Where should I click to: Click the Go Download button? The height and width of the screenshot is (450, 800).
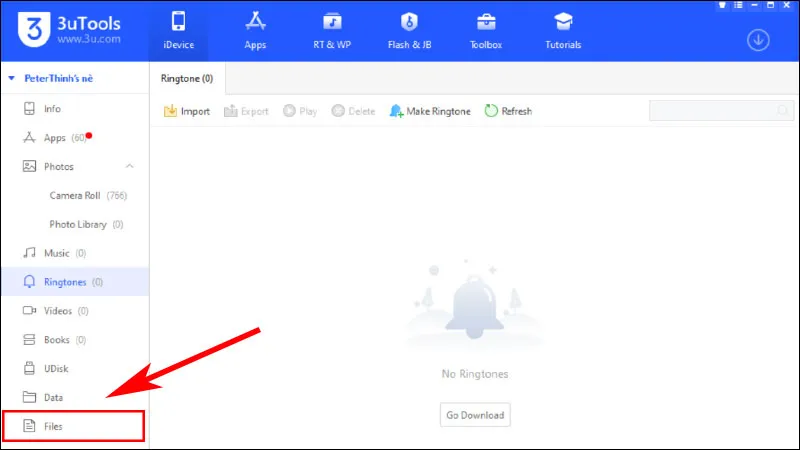click(475, 414)
